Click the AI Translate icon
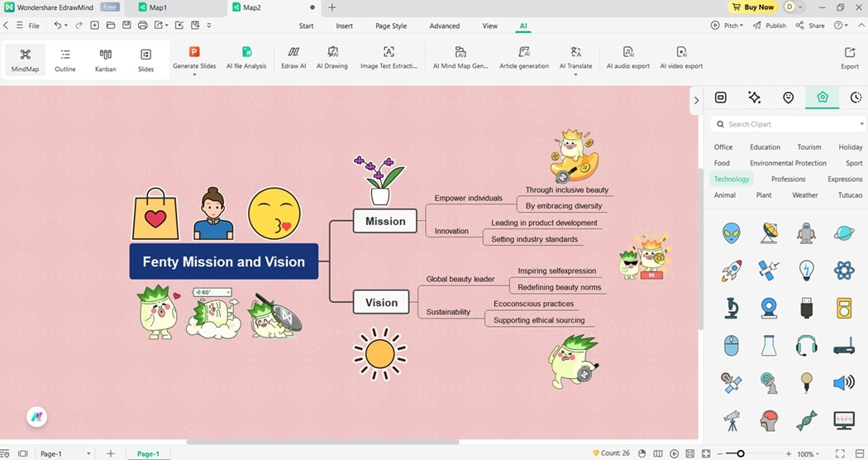Image resolution: width=868 pixels, height=460 pixels. point(575,52)
